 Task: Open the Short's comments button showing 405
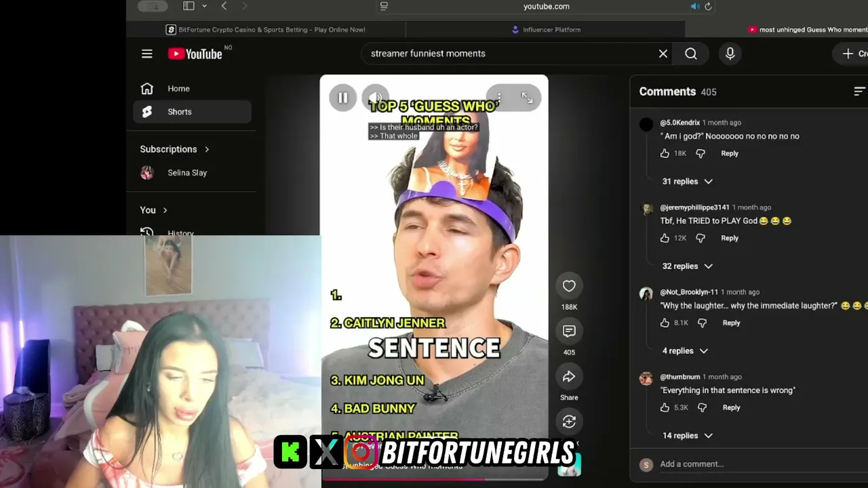coord(569,331)
